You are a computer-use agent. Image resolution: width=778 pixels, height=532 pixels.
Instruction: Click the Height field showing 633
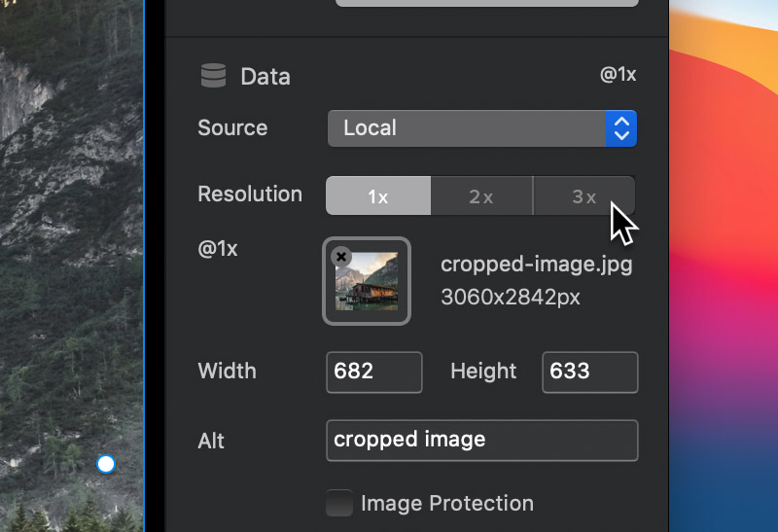(590, 372)
